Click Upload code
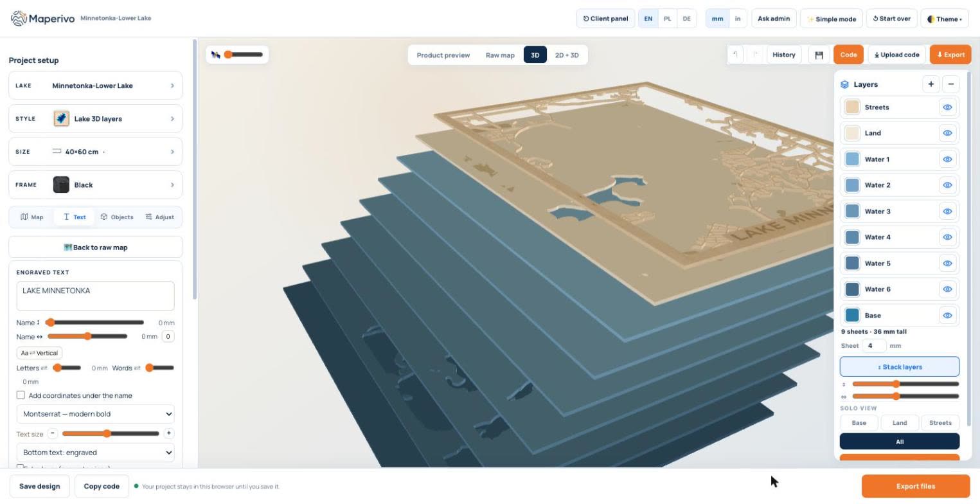 (897, 55)
